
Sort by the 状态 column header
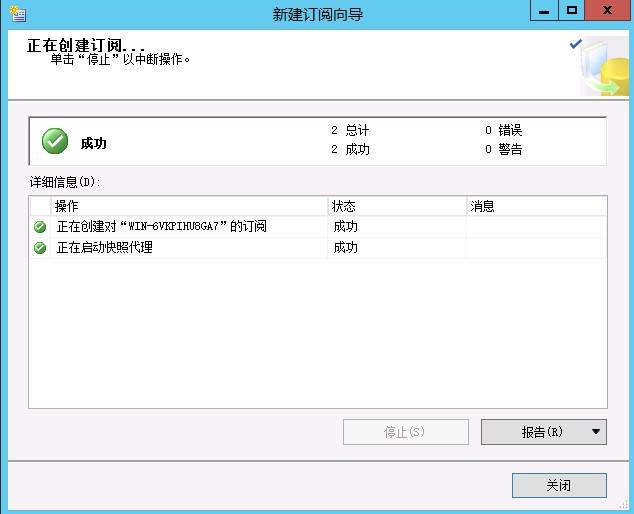(x=397, y=206)
